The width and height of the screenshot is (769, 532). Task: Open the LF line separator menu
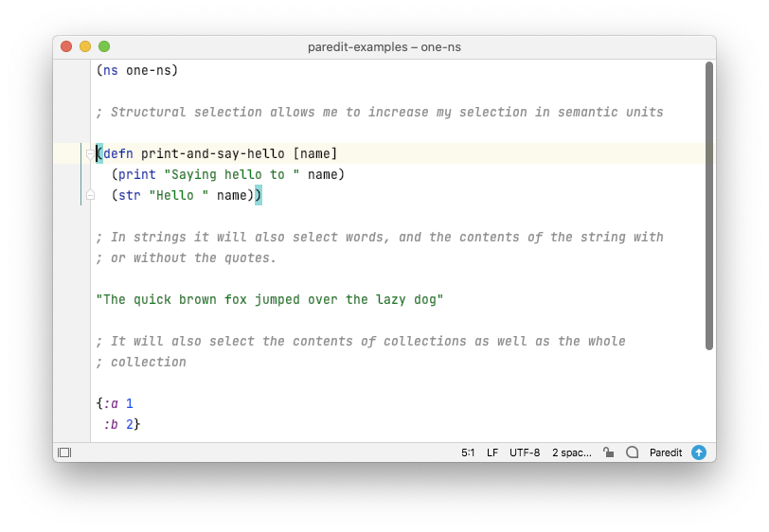click(492, 452)
